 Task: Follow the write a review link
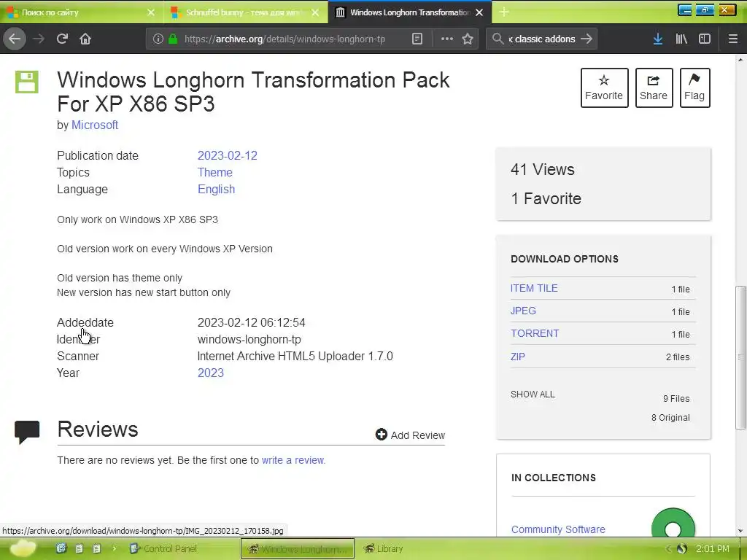coord(293,460)
